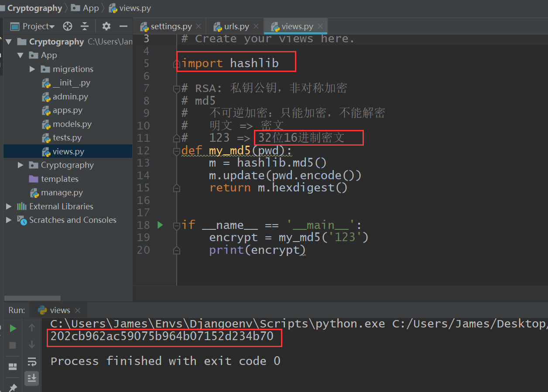Collapse the Cryptography root folder
Viewport: 548px width, 392px height.
coord(9,42)
